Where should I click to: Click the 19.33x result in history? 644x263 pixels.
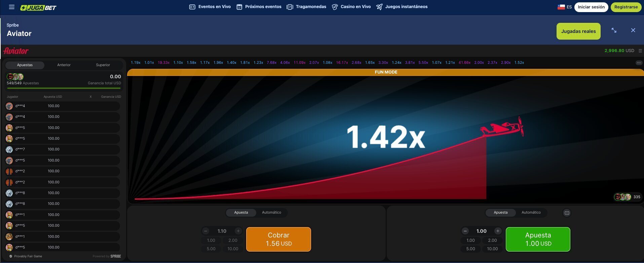tap(163, 62)
